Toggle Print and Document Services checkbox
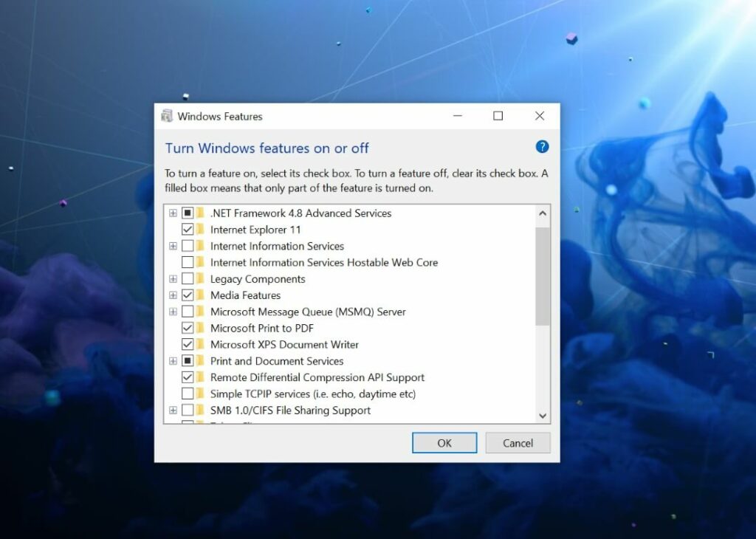This screenshot has width=756, height=539. pos(188,360)
